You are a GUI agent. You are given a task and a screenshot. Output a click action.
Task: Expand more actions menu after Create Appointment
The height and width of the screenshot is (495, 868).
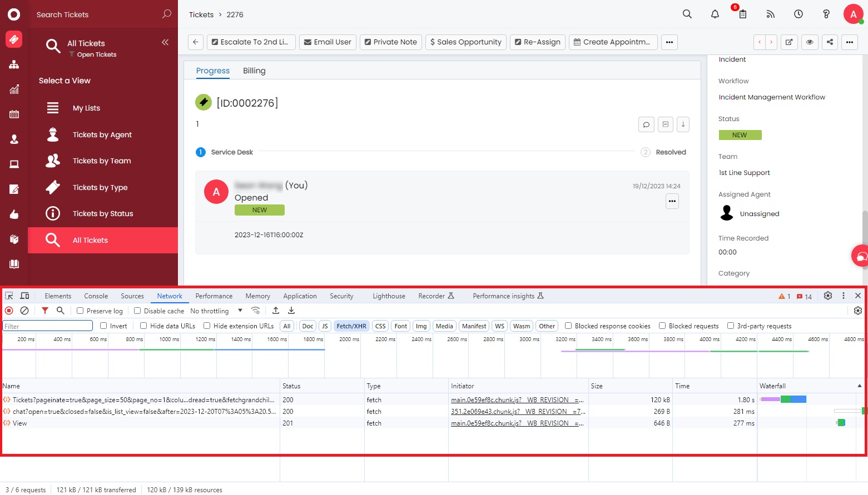coord(669,42)
